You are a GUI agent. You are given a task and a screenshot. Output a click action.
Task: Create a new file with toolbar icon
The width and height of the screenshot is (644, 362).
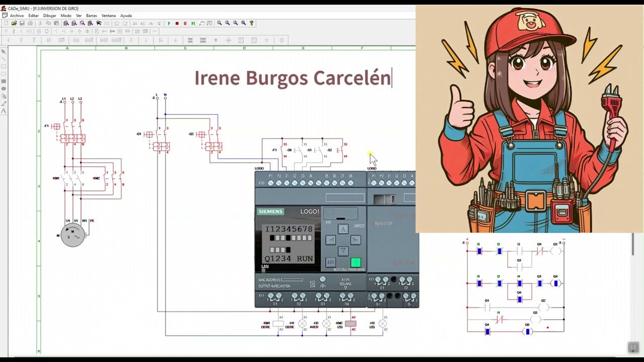pos(6,23)
